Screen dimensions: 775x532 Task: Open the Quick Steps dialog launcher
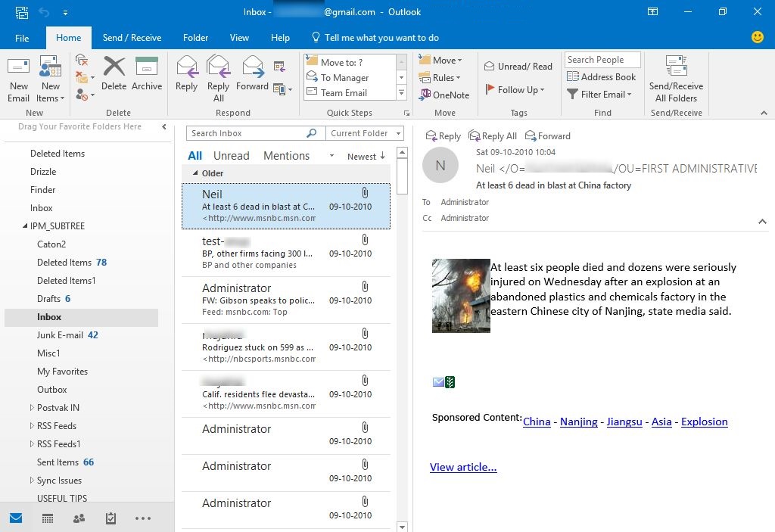(406, 114)
